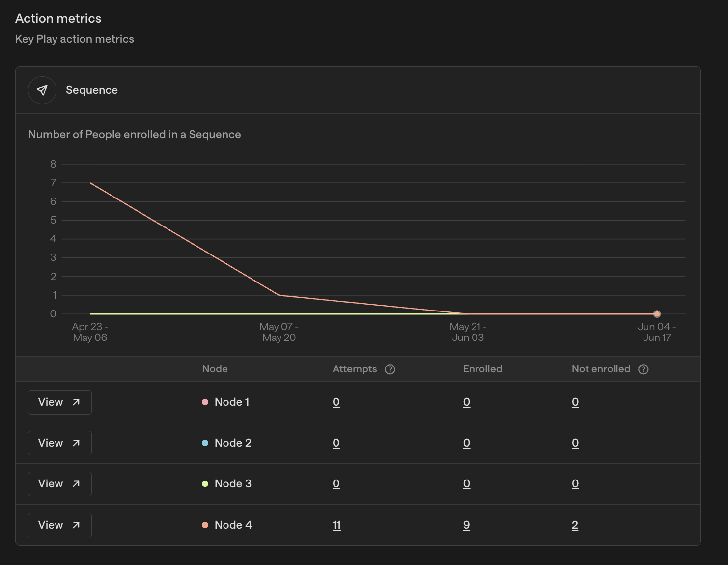
Task: Click Node 3 not enrolled count link
Action: tap(575, 484)
